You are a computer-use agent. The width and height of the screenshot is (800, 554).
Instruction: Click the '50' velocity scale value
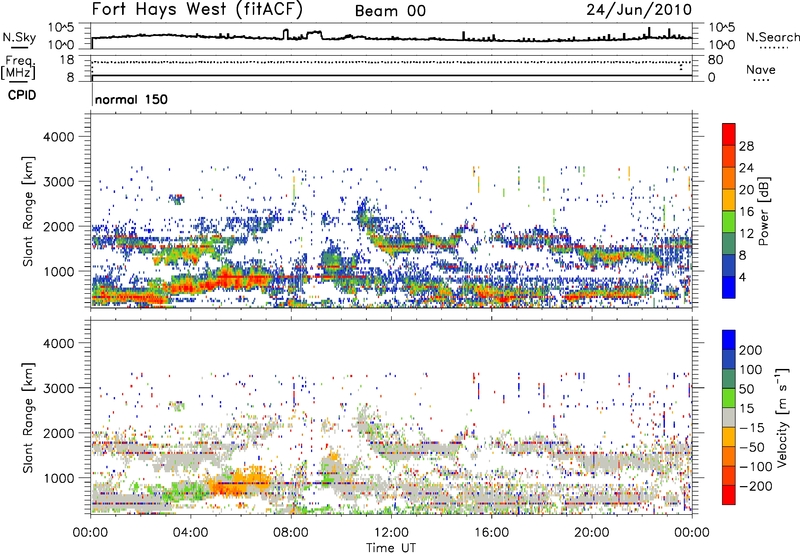click(x=746, y=389)
